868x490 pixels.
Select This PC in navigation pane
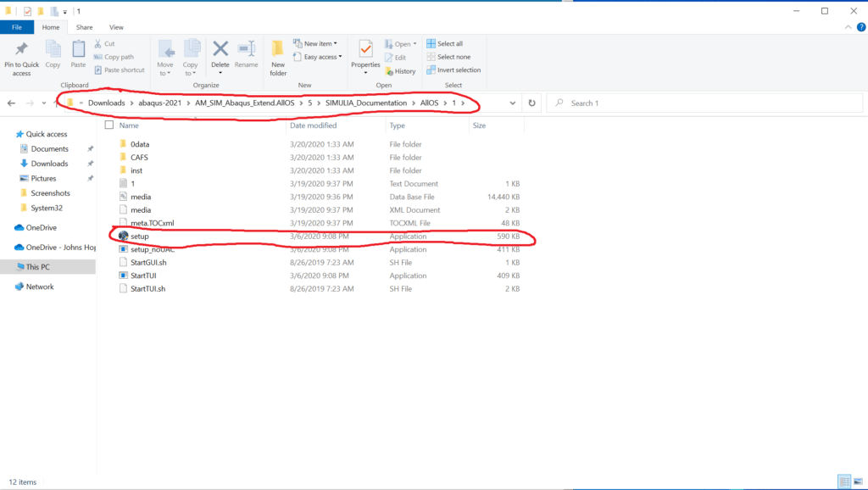pos(37,267)
